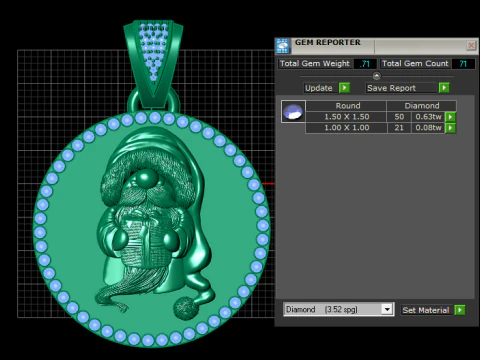Select the pompom at the hat's tip
This screenshot has width=480, height=360.
[185, 308]
